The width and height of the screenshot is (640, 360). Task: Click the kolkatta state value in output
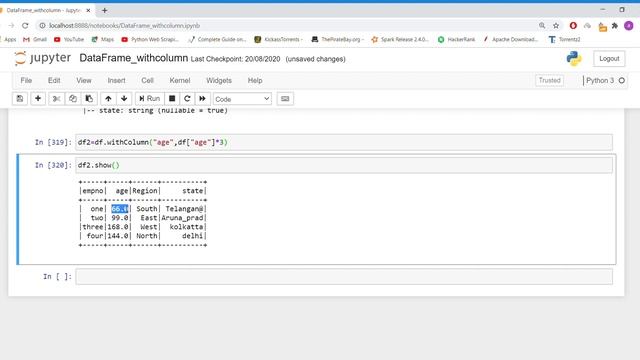coord(186,227)
